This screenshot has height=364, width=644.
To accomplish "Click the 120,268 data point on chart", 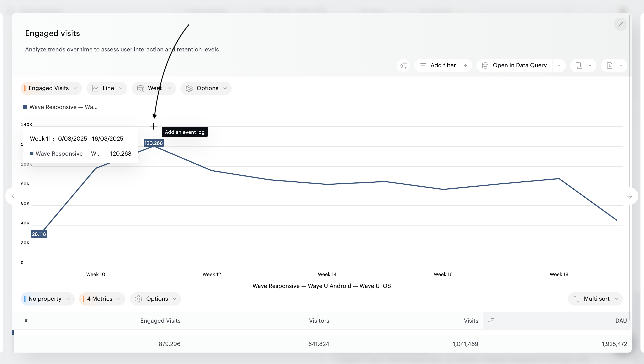I will tap(153, 147).
